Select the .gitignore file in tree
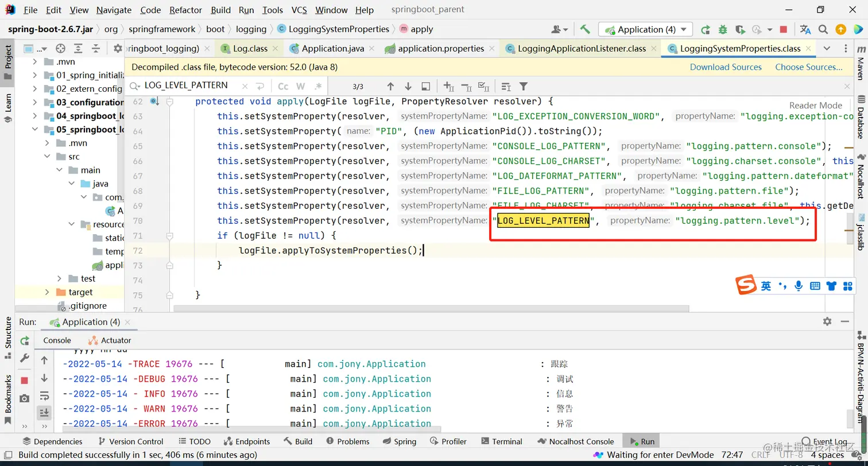Viewport: 868px width, 466px height. (x=82, y=306)
